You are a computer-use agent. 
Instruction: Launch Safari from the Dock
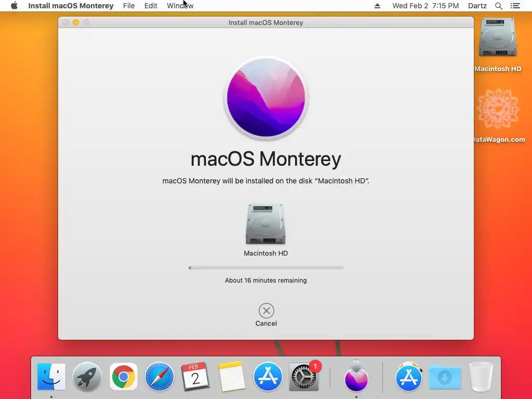pyautogui.click(x=159, y=377)
